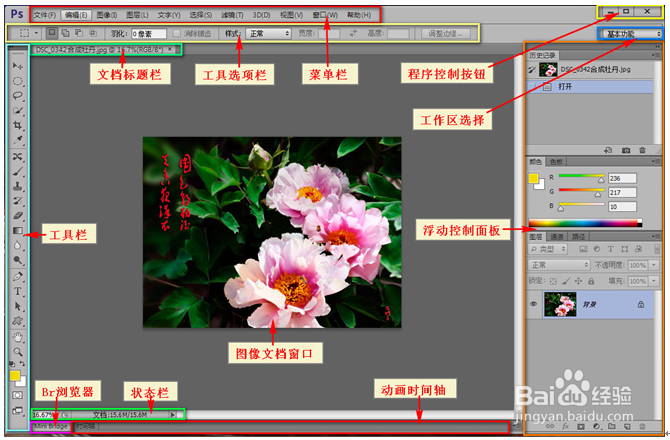Screen dimensions: 670x440
Task: Click the add layer mask icon
Action: pos(581,426)
